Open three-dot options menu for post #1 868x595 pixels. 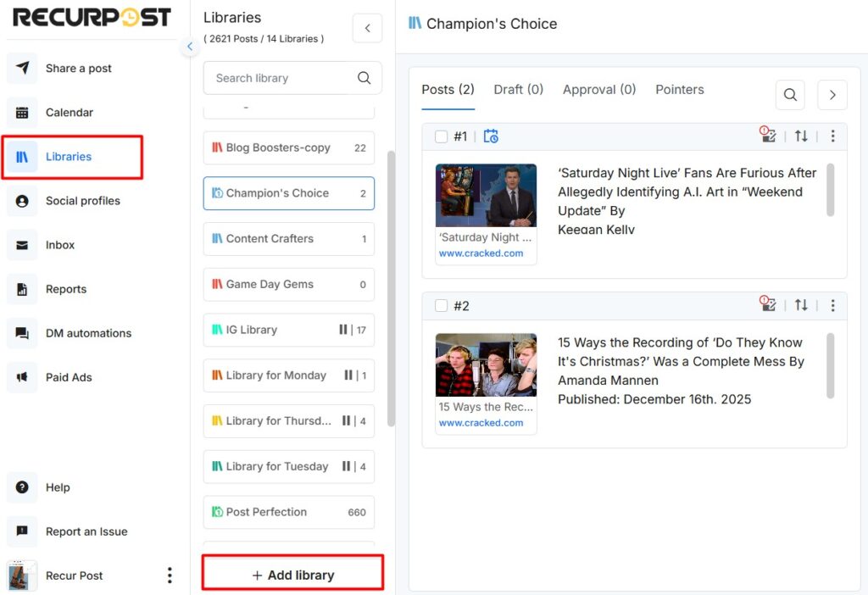pyautogui.click(x=832, y=136)
